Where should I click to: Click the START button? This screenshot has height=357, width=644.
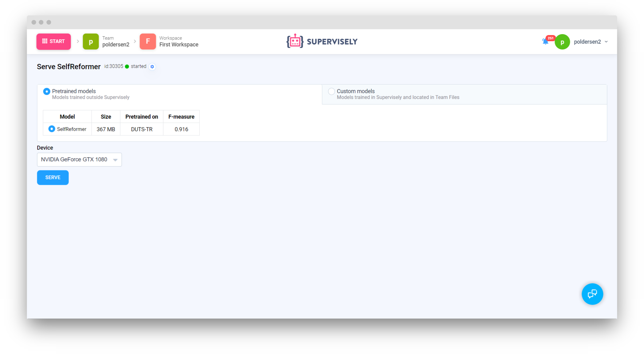coord(53,41)
